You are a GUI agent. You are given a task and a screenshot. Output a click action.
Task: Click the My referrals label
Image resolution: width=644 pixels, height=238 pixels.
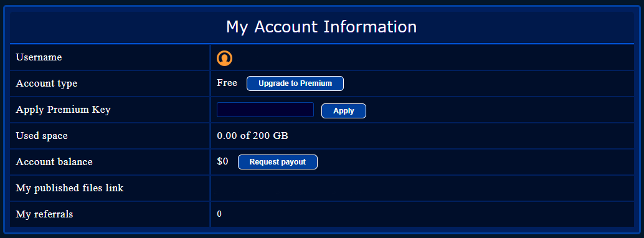coord(44,214)
